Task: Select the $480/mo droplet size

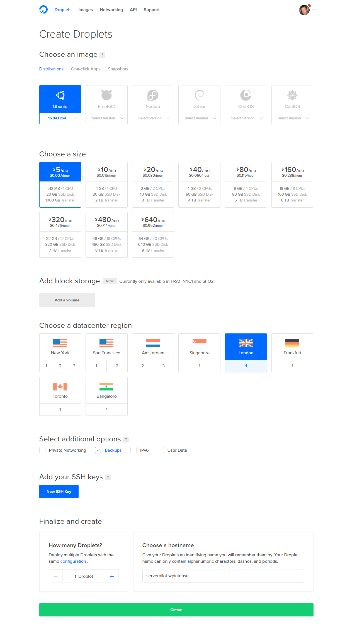Action: (106, 235)
